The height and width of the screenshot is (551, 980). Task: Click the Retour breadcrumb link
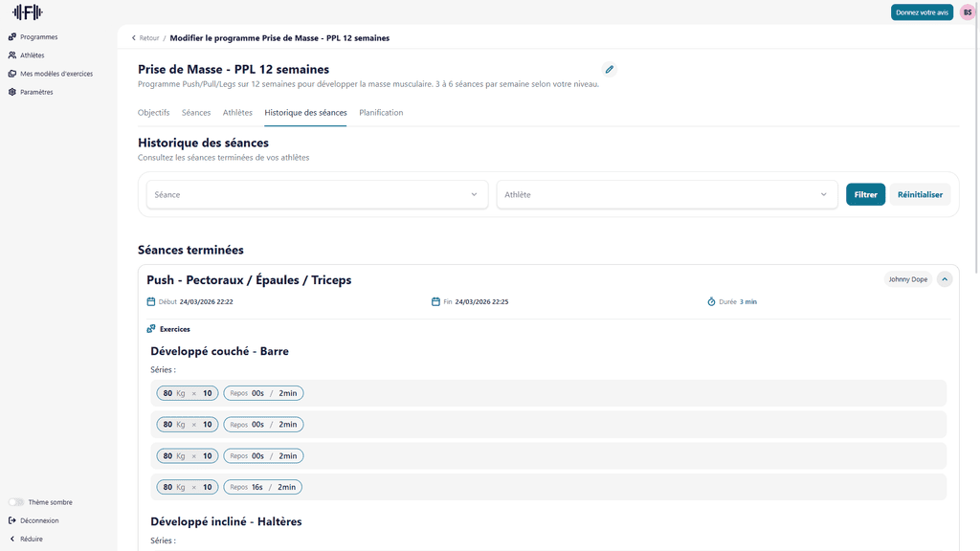click(145, 38)
